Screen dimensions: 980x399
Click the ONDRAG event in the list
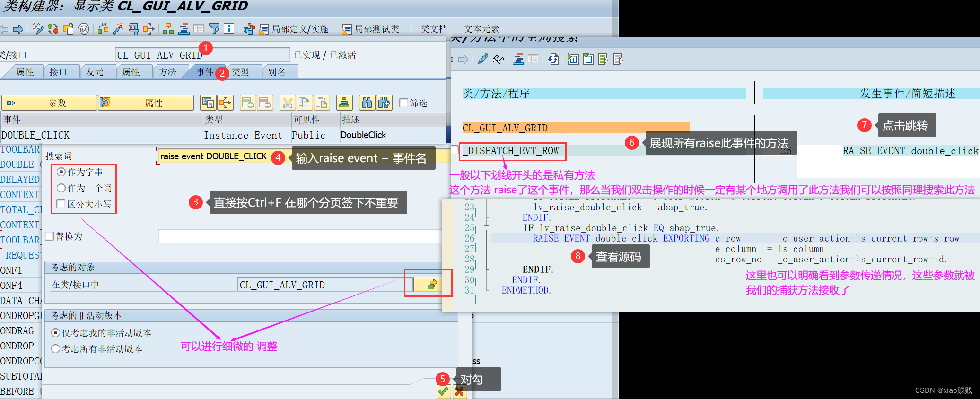point(17,331)
